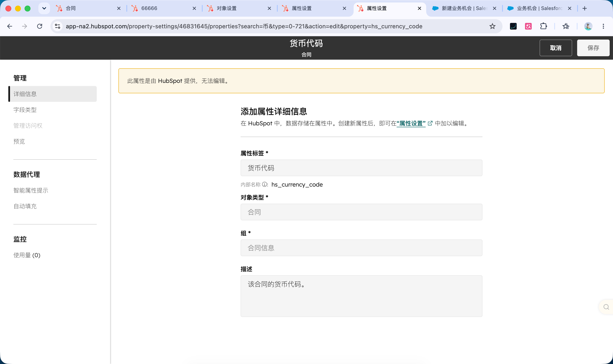Select 详细信息 in the sidebar

[53, 94]
